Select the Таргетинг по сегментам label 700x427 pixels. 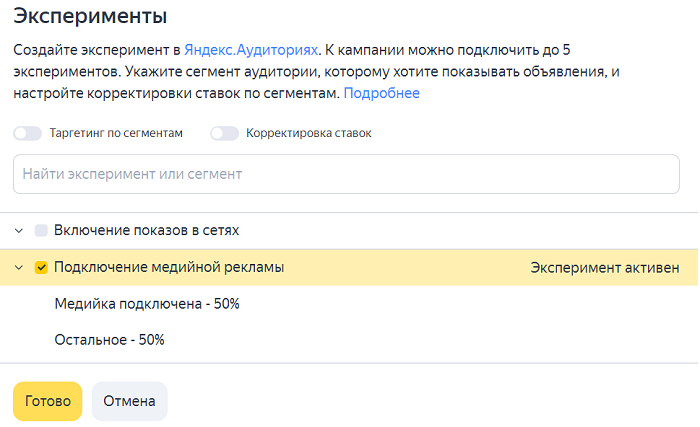(116, 133)
